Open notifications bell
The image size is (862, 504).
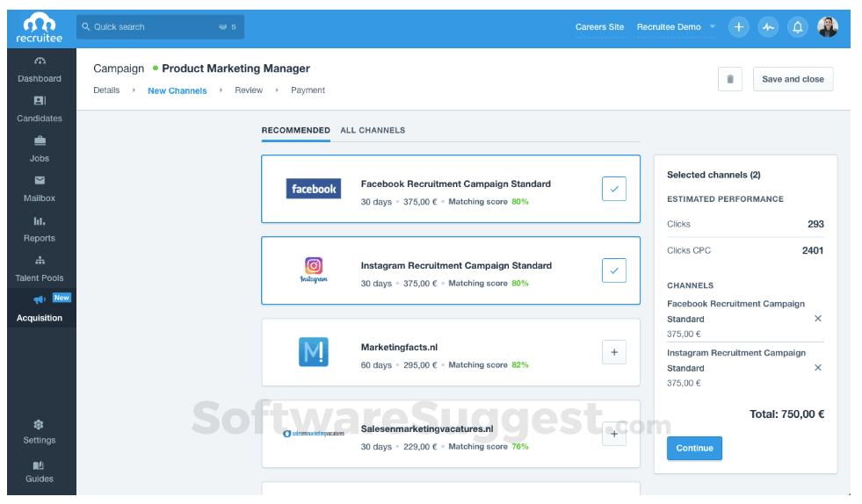click(x=798, y=27)
